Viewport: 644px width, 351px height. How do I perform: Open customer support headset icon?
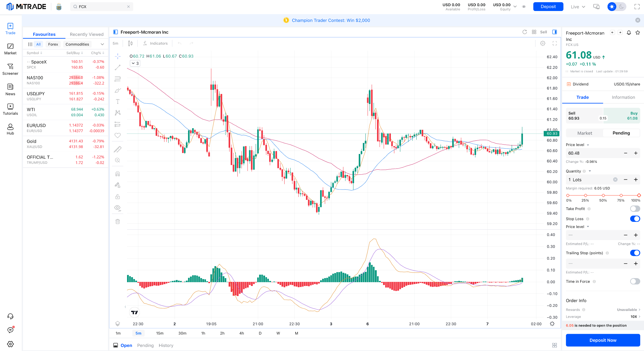pyautogui.click(x=10, y=316)
